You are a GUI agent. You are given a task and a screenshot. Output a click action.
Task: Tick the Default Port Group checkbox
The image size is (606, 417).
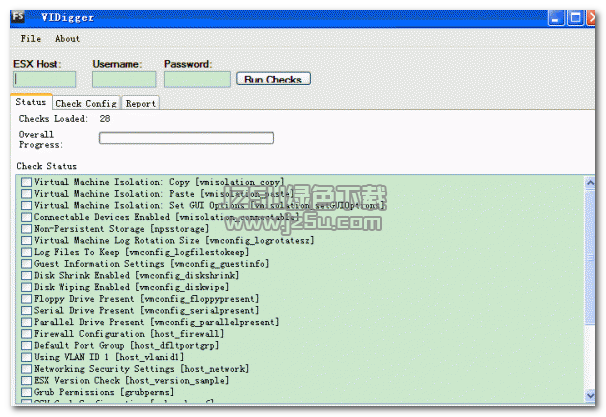pyautogui.click(x=26, y=346)
